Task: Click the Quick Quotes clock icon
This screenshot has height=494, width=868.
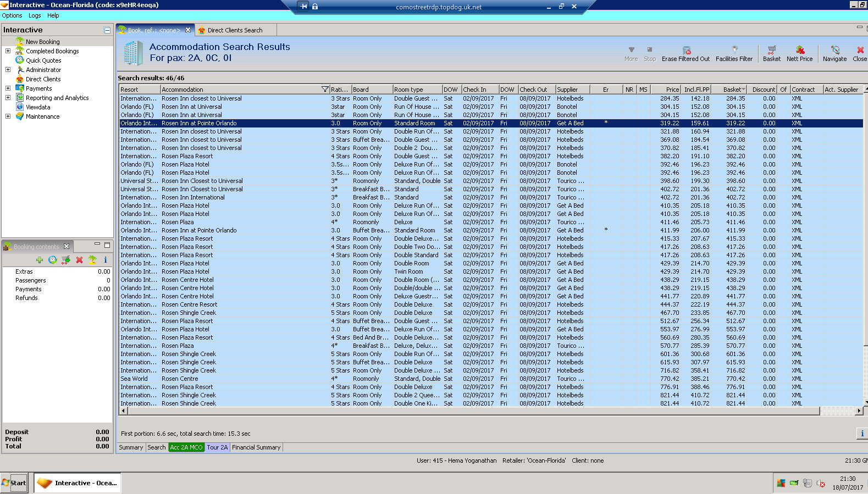Action: 20,60
